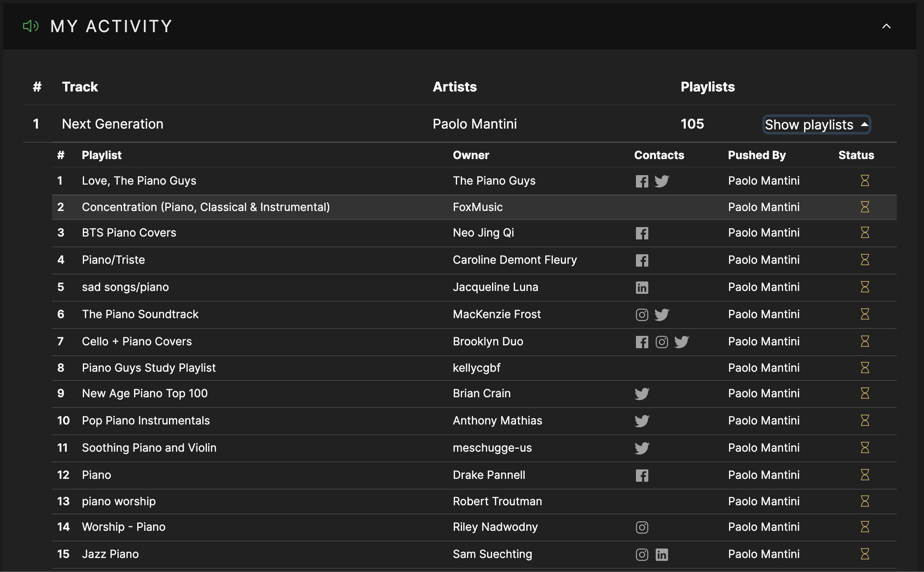Click pending status icon for Jazz Piano

click(x=865, y=554)
